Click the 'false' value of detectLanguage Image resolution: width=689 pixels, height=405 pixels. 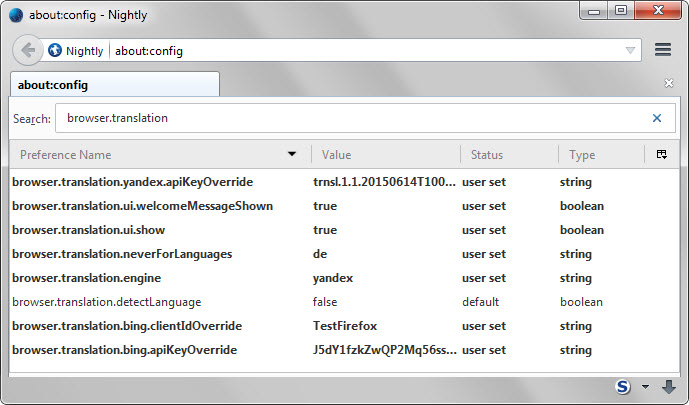pyautogui.click(x=325, y=302)
